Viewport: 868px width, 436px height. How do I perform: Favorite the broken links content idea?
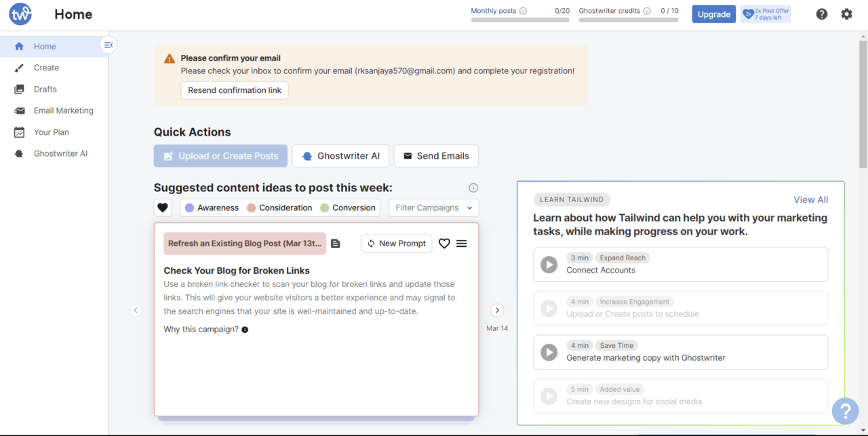(444, 243)
